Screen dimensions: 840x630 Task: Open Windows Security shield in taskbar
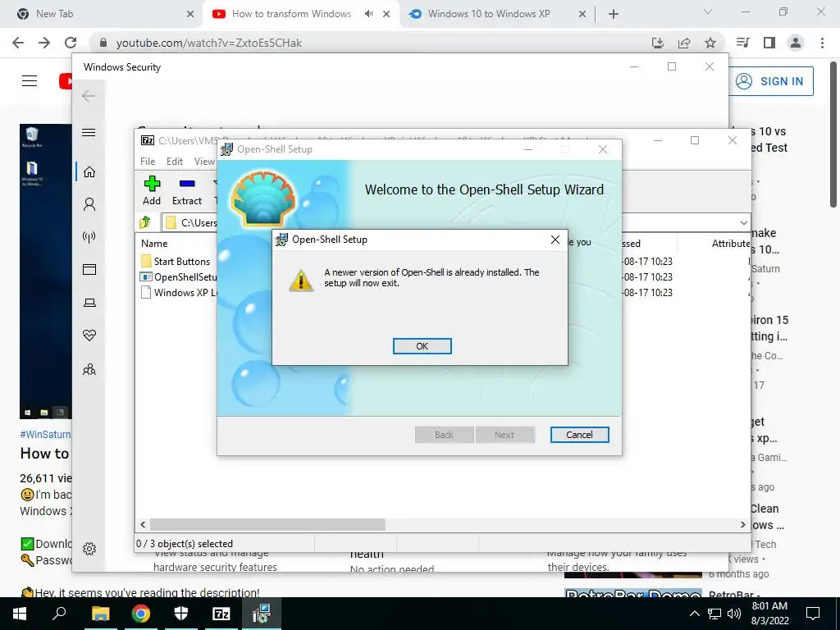coord(181,614)
